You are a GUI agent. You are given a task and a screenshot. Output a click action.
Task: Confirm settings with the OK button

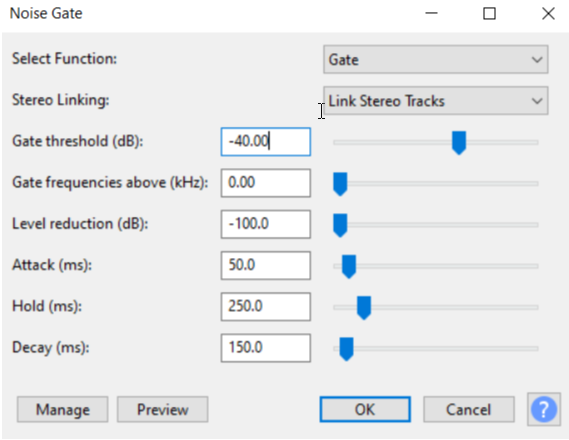click(365, 410)
